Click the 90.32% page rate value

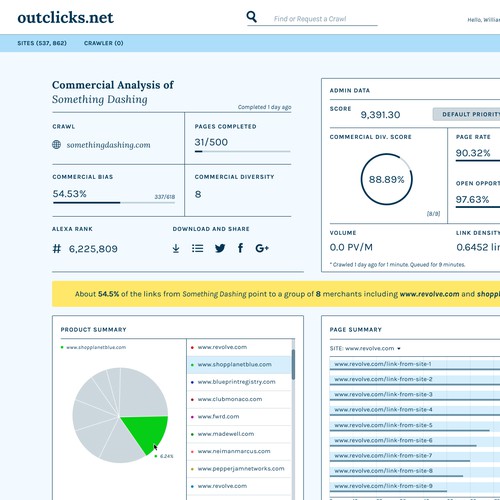[473, 153]
